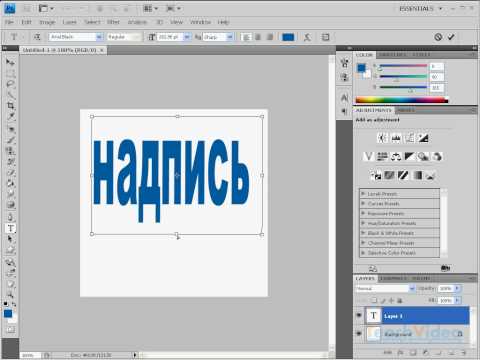The width and height of the screenshot is (480, 360).
Task: Open the Opacity slider dropdown arrow
Action: [x=457, y=288]
